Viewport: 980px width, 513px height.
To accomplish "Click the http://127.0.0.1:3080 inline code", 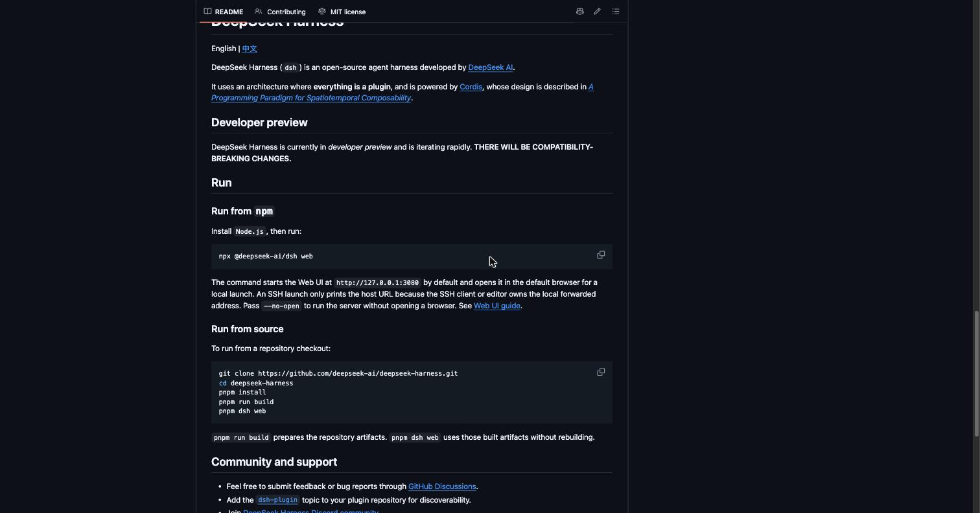I will tap(377, 282).
